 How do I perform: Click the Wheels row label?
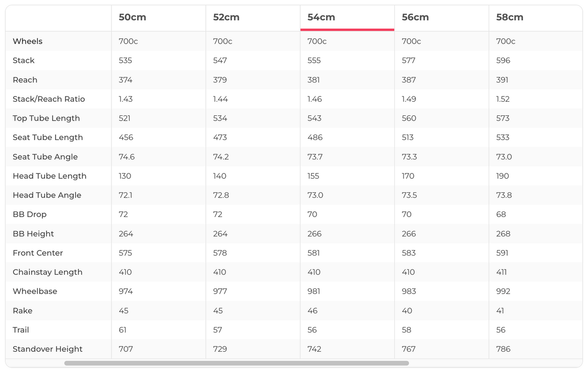(28, 41)
